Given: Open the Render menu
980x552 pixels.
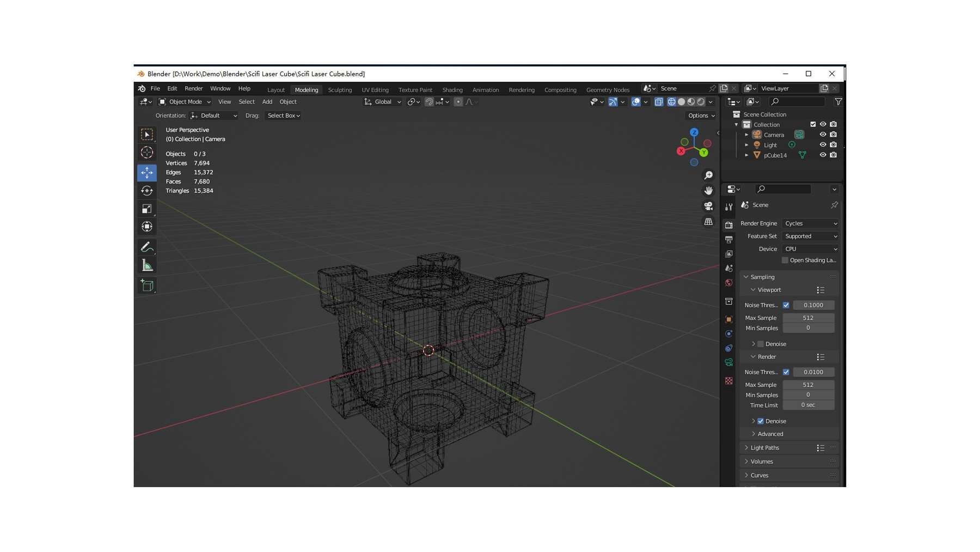Looking at the screenshot, I should (193, 88).
